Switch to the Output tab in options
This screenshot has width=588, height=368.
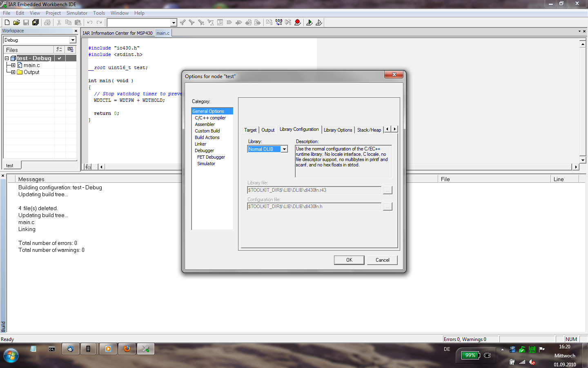coord(268,130)
